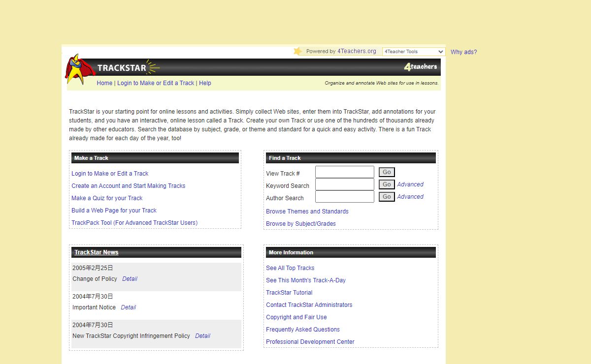Open Make a Quiz for your Track
591x364 pixels.
tap(107, 198)
